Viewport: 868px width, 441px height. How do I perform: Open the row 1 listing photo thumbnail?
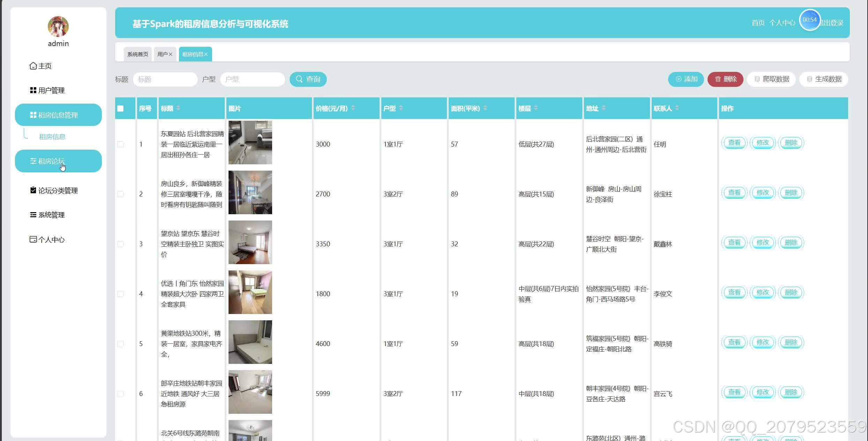click(x=250, y=142)
